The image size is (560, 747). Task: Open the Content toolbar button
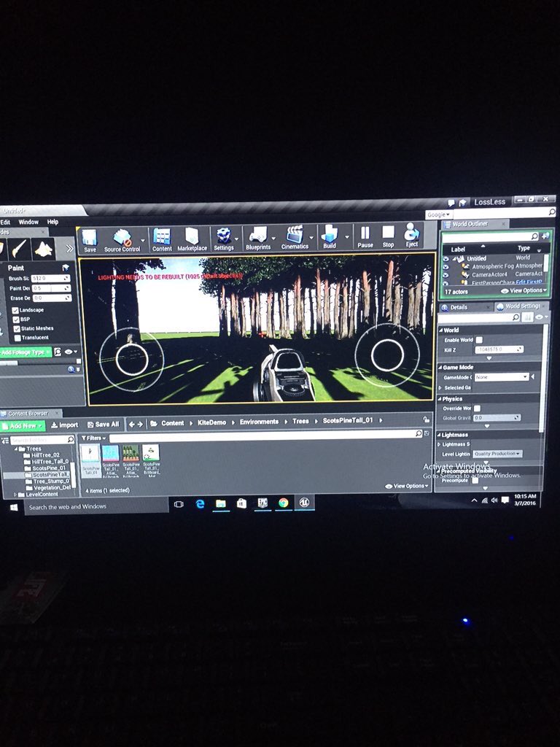pos(162,239)
